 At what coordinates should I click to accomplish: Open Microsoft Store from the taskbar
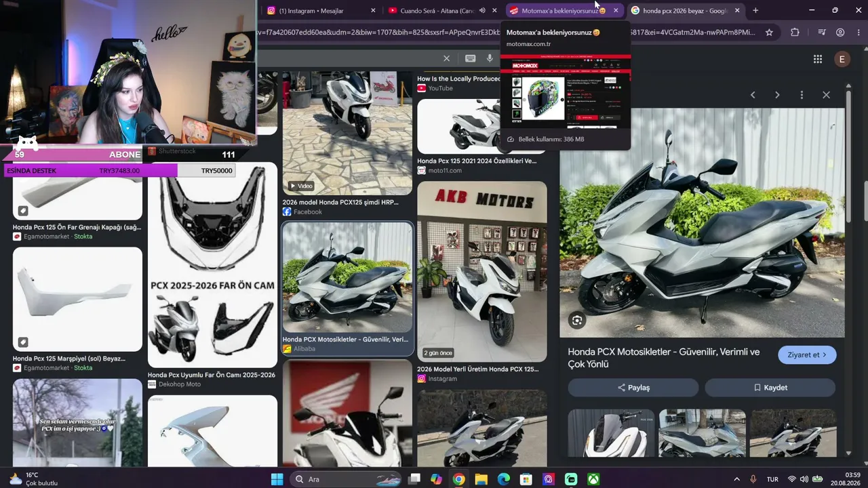pyautogui.click(x=526, y=479)
